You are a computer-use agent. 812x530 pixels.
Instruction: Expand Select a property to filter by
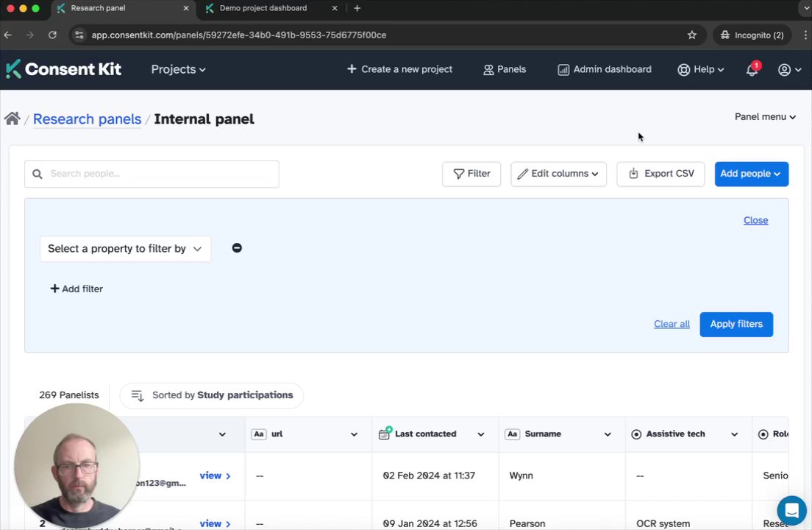tap(125, 249)
